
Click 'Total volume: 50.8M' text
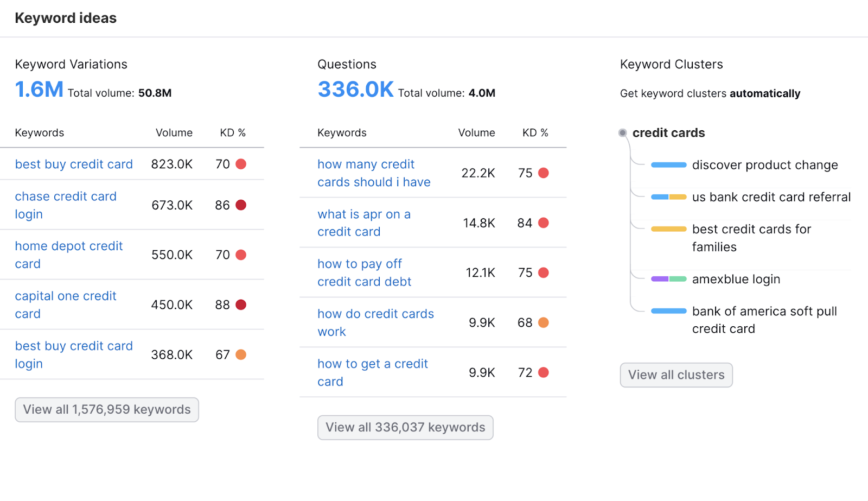120,93
